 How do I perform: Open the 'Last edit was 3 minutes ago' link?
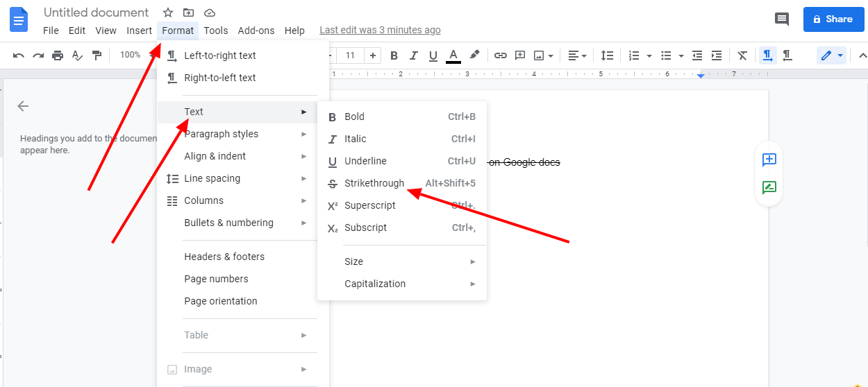pyautogui.click(x=380, y=31)
